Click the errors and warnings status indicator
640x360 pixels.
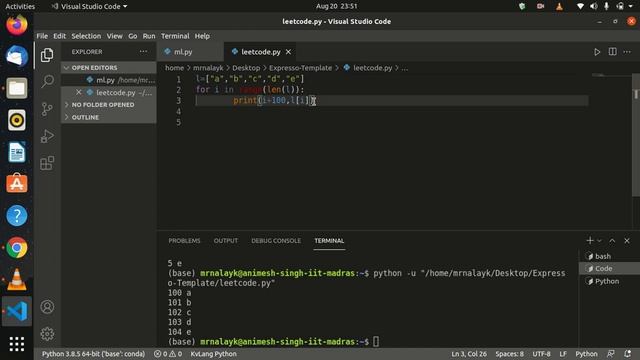[x=168, y=354]
